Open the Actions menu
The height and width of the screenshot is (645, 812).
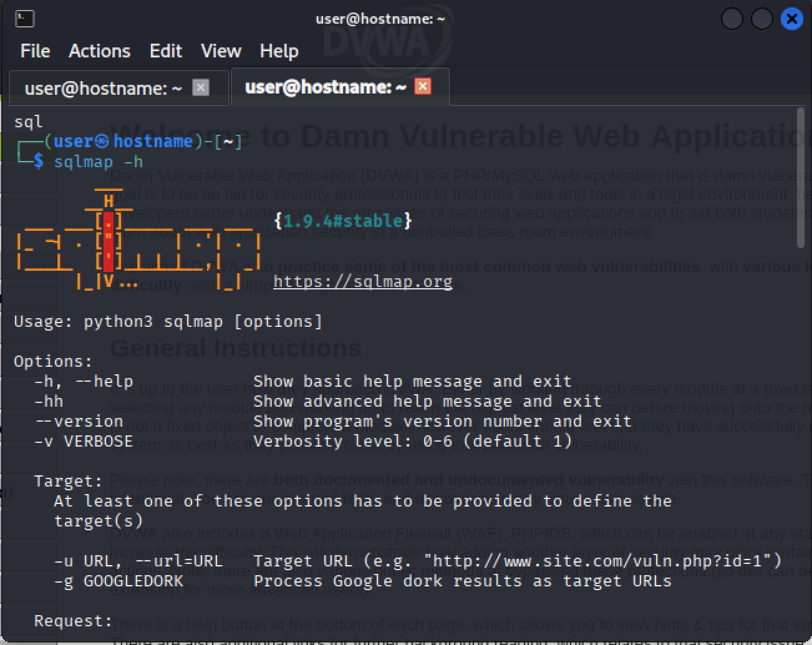coord(99,51)
